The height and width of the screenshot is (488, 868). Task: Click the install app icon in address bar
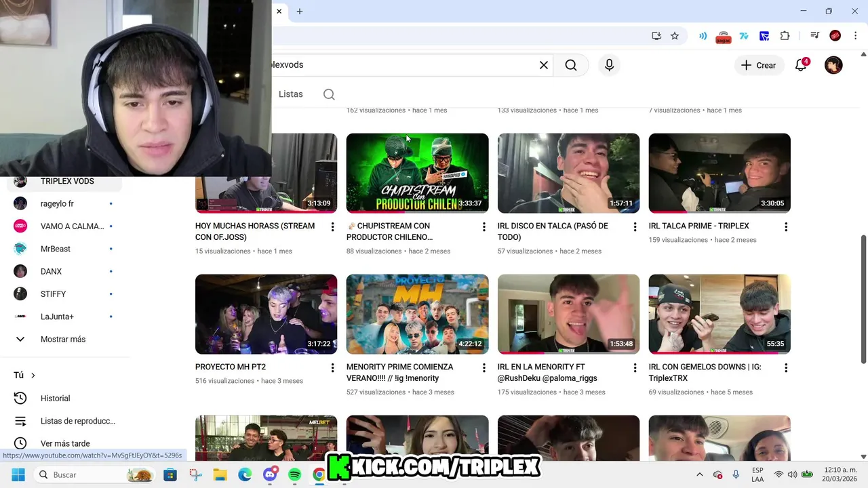coord(656,36)
